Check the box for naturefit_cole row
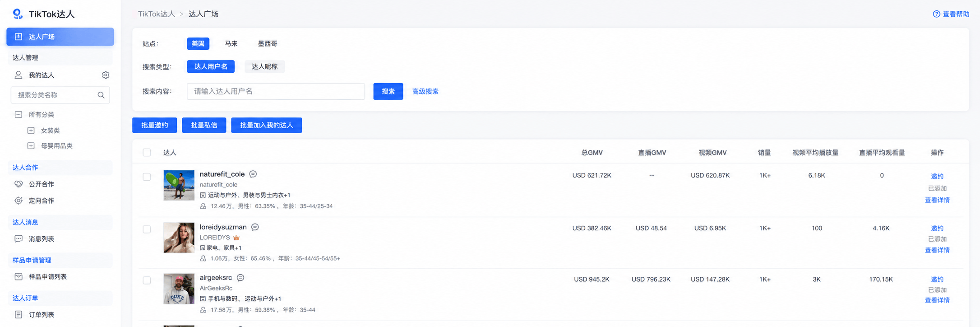Image resolution: width=980 pixels, height=327 pixels. pos(147,177)
